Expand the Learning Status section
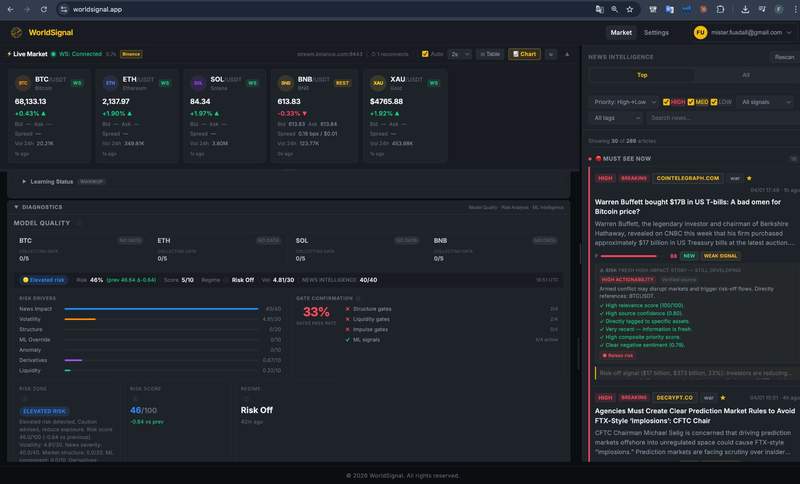 (24, 182)
